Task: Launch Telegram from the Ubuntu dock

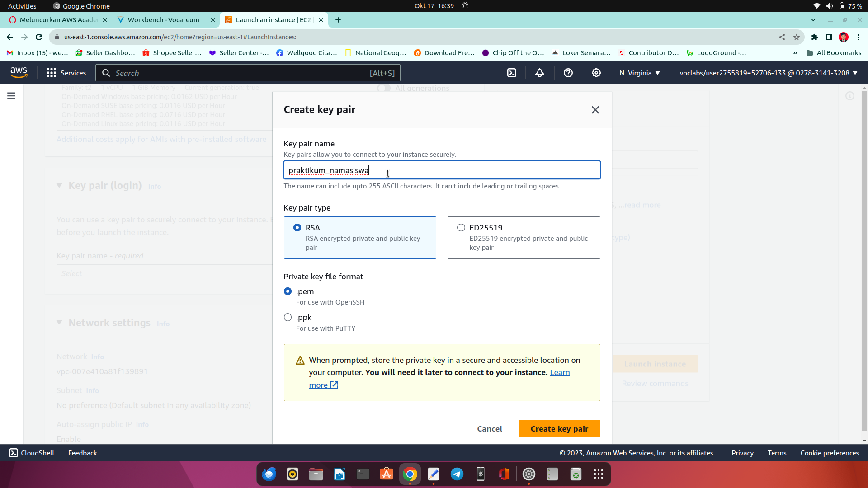Action: coord(457,474)
